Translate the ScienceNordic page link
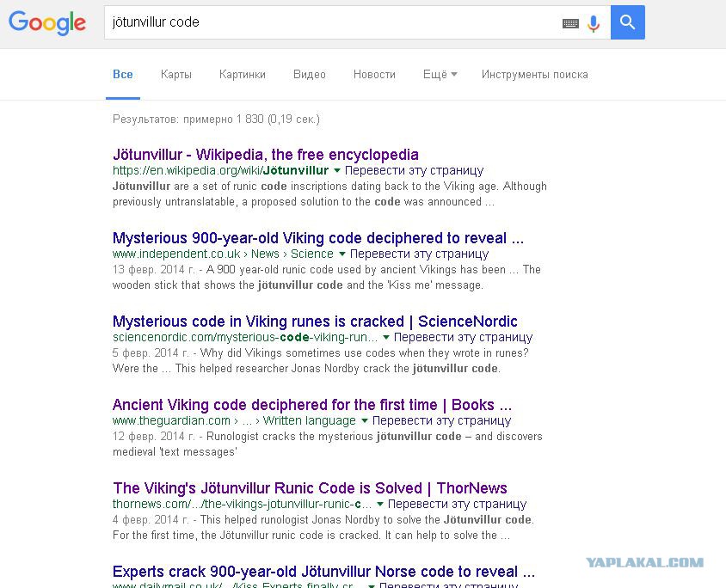The image size is (726, 588). click(463, 337)
